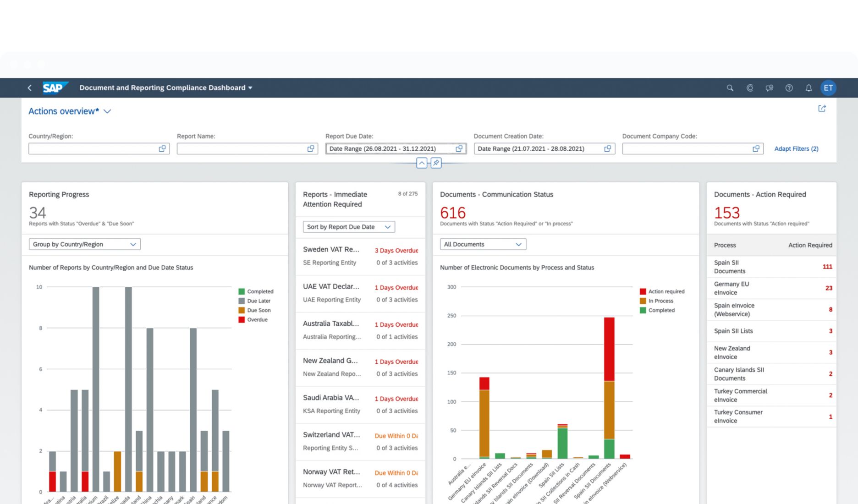Screen dimensions: 858x504
Task: Click the share icon in Actions overview
Action: point(822,109)
